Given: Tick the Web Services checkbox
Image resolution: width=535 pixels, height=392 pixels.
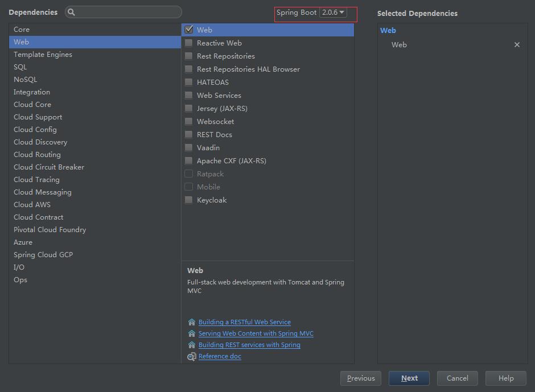Looking at the screenshot, I should (189, 95).
